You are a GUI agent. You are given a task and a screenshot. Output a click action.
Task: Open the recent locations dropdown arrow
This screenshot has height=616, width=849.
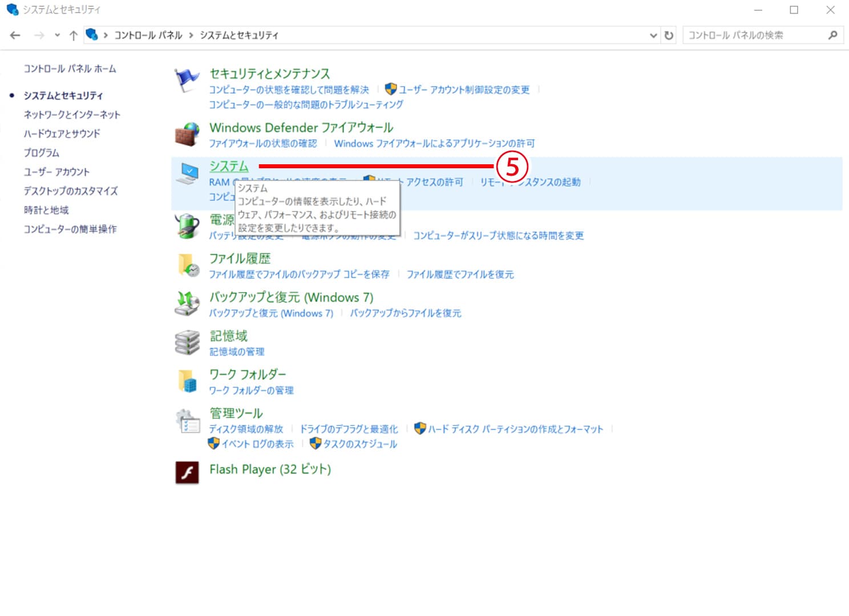point(57,35)
